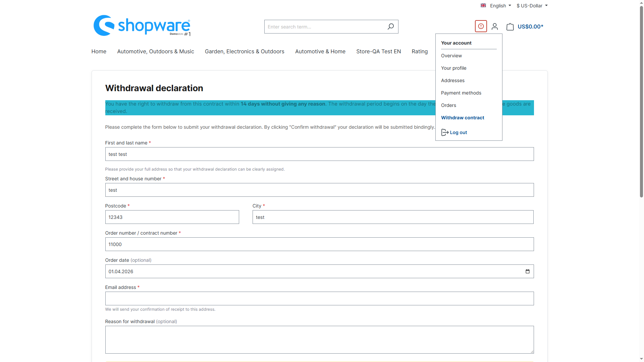Click the language flag icon
Viewport: 644px width, 362px height.
(483, 5)
